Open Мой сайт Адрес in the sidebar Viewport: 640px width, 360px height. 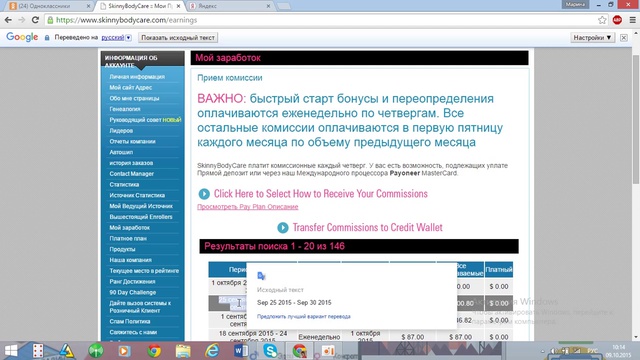click(131, 87)
